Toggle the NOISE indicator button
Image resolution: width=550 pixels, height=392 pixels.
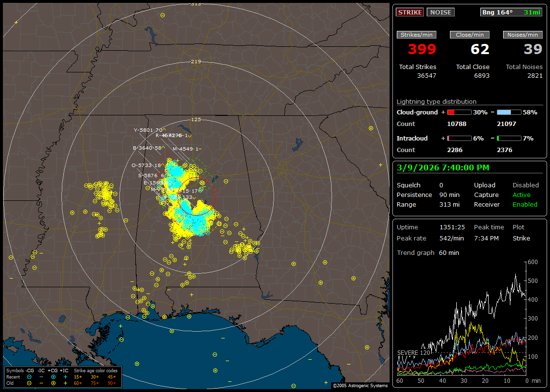coord(440,12)
